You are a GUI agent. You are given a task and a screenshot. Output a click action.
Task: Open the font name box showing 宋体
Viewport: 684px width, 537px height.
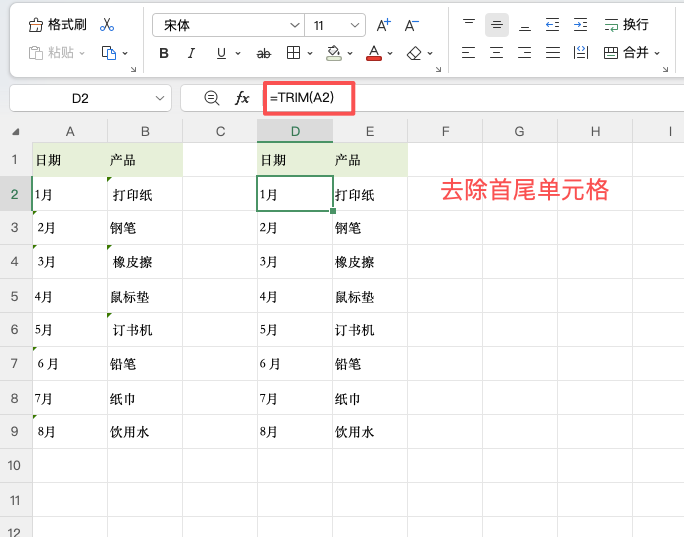tap(228, 25)
